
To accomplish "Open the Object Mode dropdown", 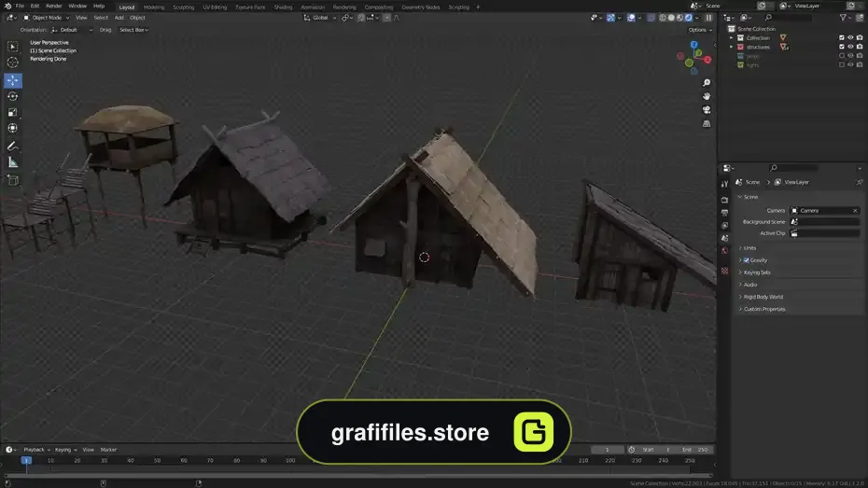I will tap(47, 18).
